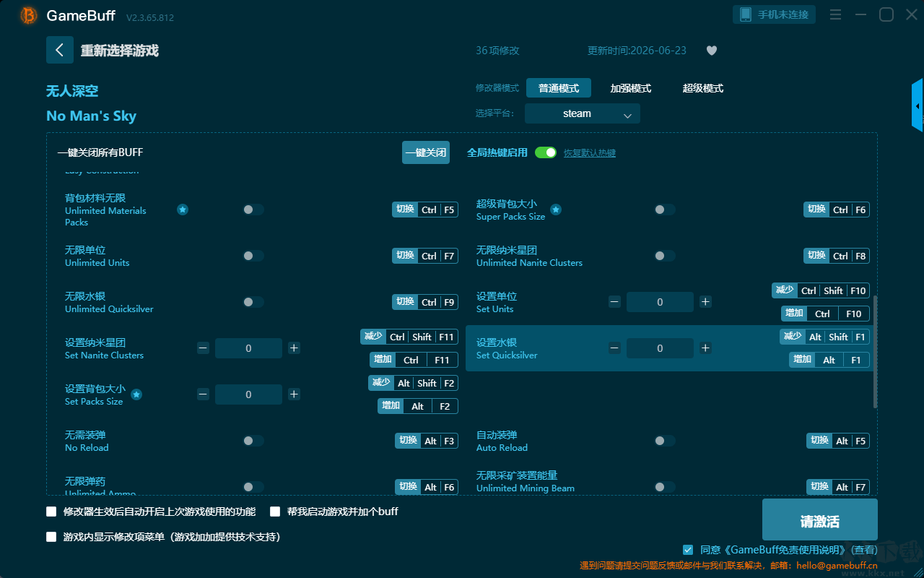The image size is (924, 578).
Task: Decrease Set Quicksilver with minus
Action: tap(614, 348)
